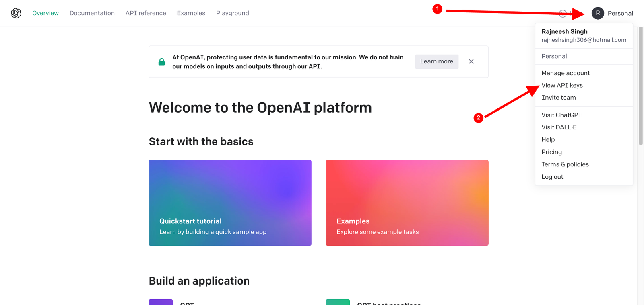Open Terms & policies
The image size is (644, 305).
(x=565, y=164)
